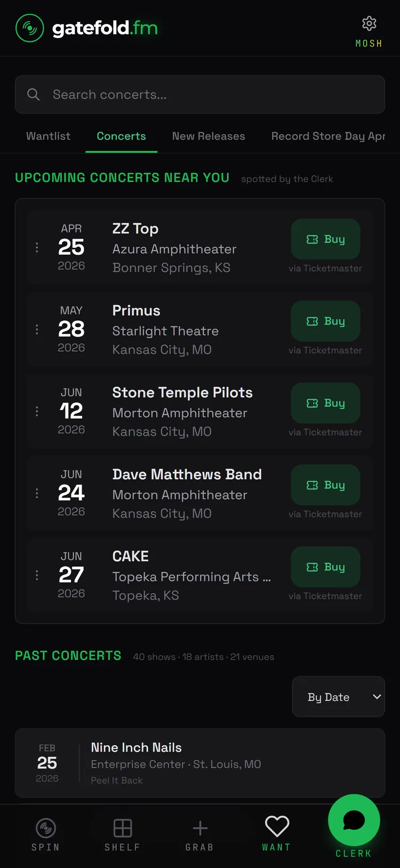Click the Concerts tab

coord(121,136)
